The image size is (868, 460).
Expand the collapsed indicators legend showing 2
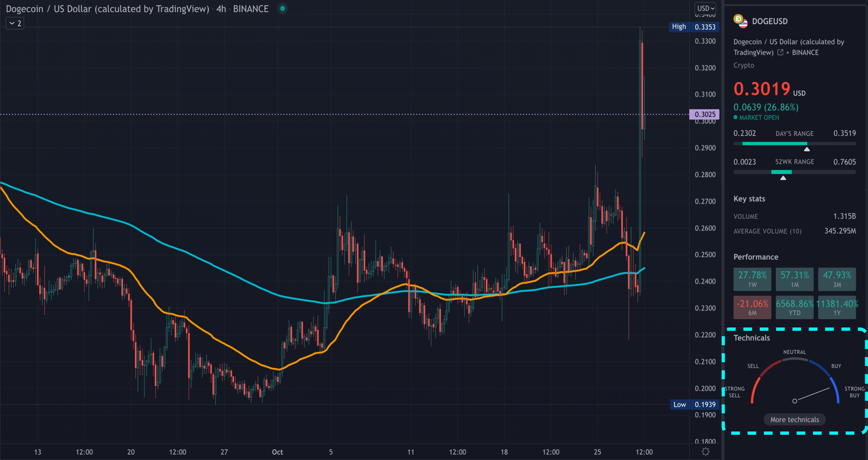pyautogui.click(x=15, y=23)
